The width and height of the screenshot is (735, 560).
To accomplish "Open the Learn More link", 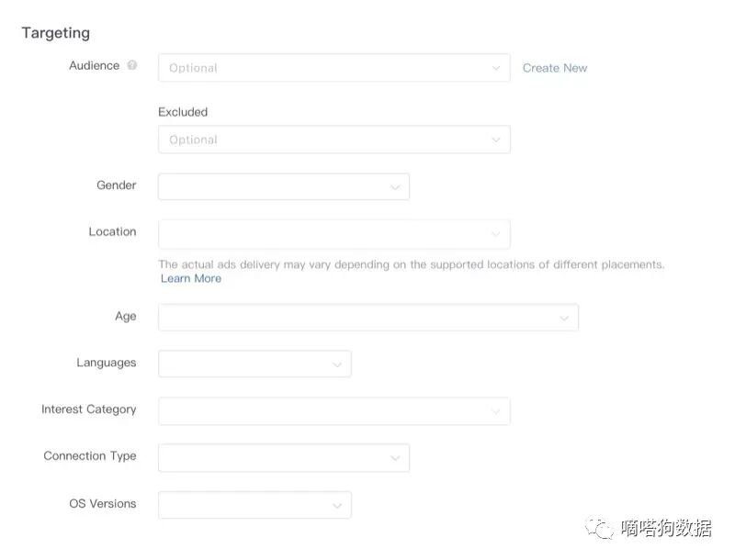I will click(x=191, y=278).
